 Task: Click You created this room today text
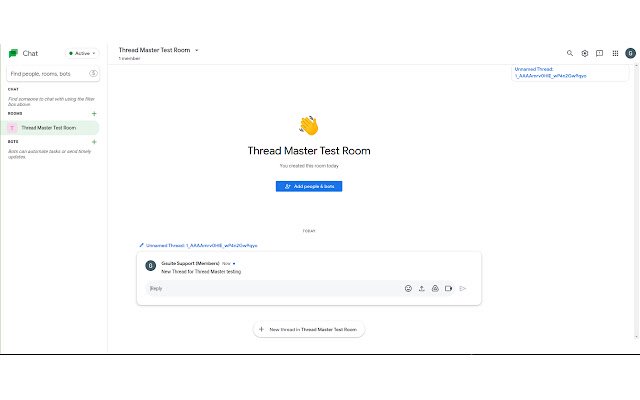click(x=309, y=166)
